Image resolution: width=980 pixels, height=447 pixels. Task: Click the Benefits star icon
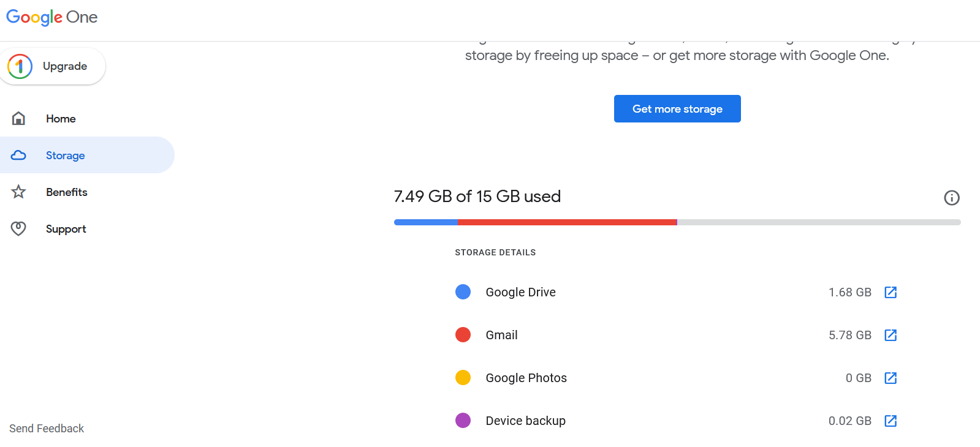[19, 192]
